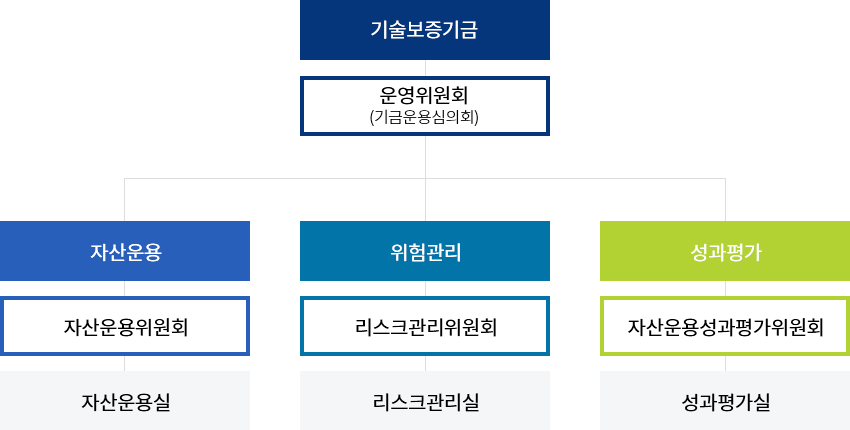Click the connector between 리스크관리위원회 and 리스크관리실
Screen dimensions: 850x430
pos(425,363)
